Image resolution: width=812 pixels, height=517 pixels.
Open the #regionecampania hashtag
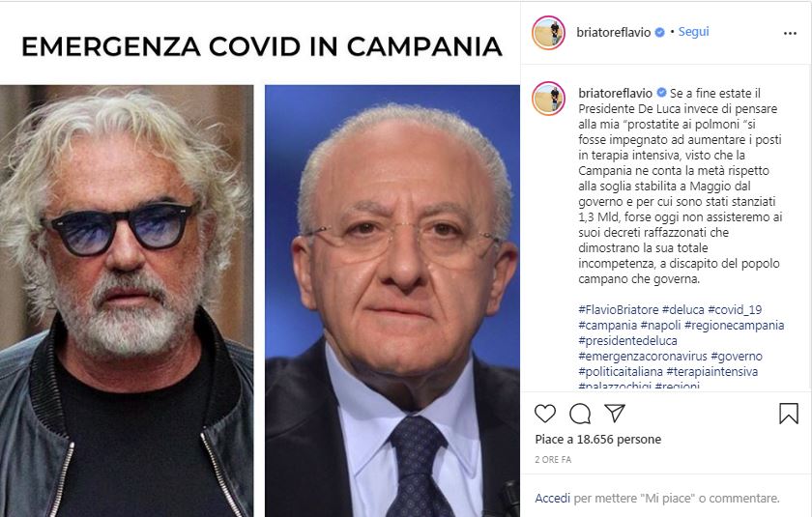click(x=734, y=325)
